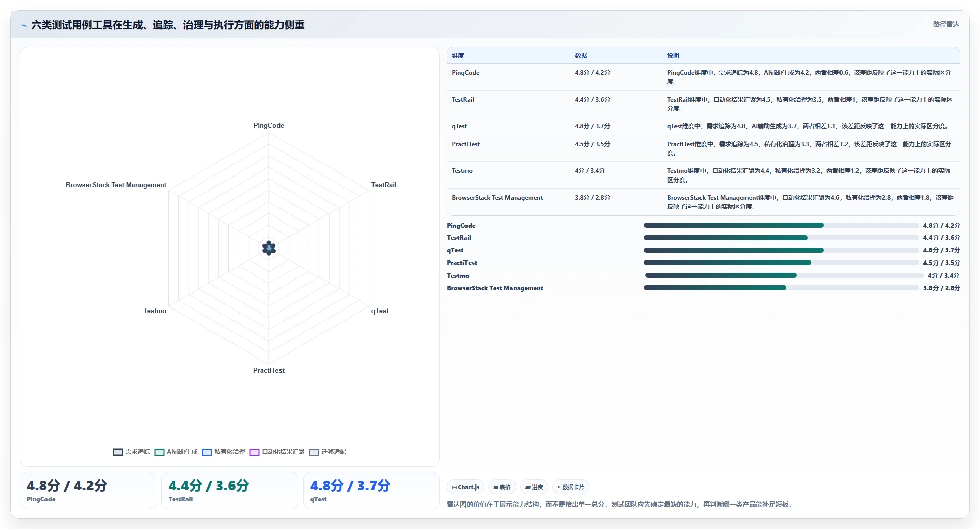This screenshot has width=980, height=529.
Task: Click the 数据 column header
Action: click(581, 56)
